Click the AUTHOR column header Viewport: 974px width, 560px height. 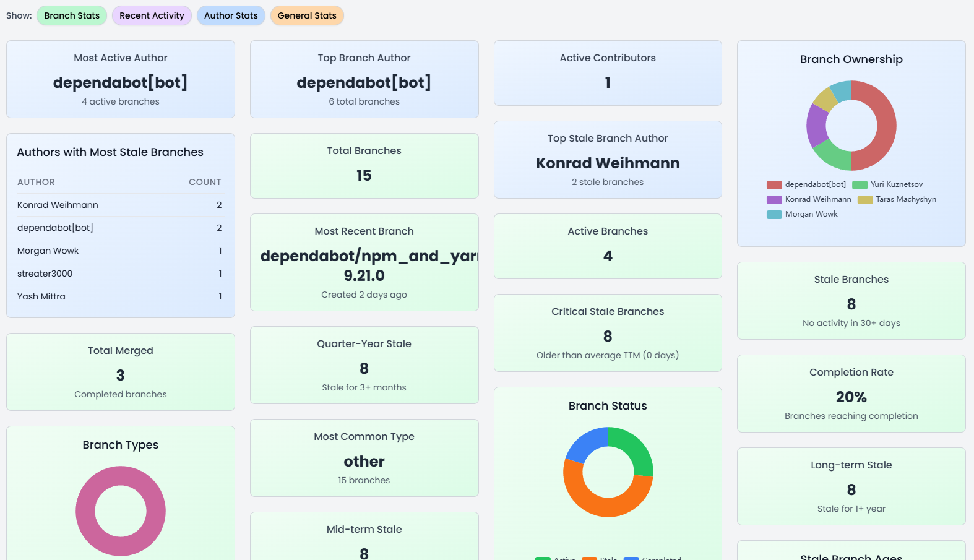pos(36,182)
